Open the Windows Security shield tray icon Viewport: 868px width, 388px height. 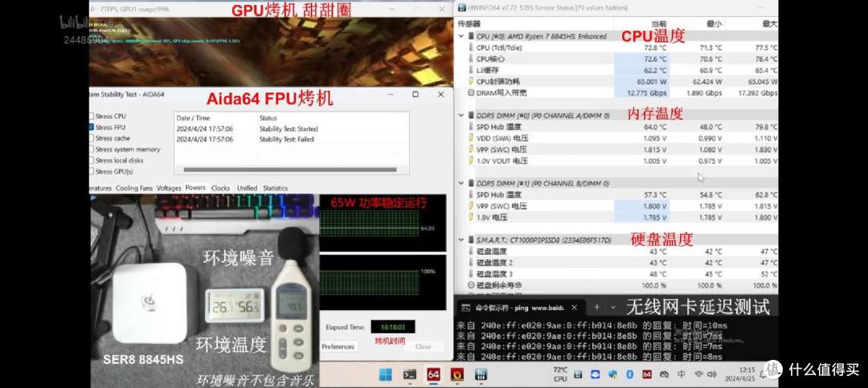[x=612, y=374]
